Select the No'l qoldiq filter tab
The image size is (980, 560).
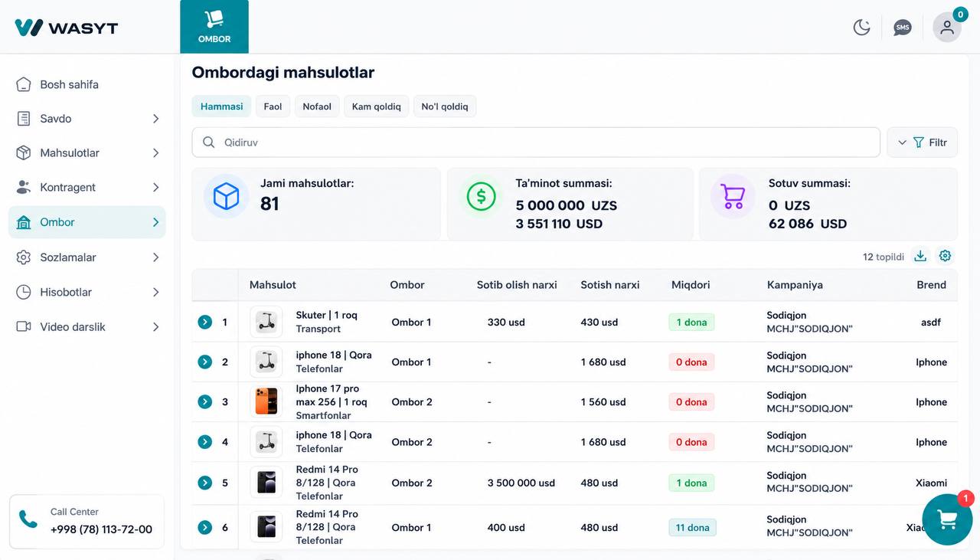pos(445,106)
